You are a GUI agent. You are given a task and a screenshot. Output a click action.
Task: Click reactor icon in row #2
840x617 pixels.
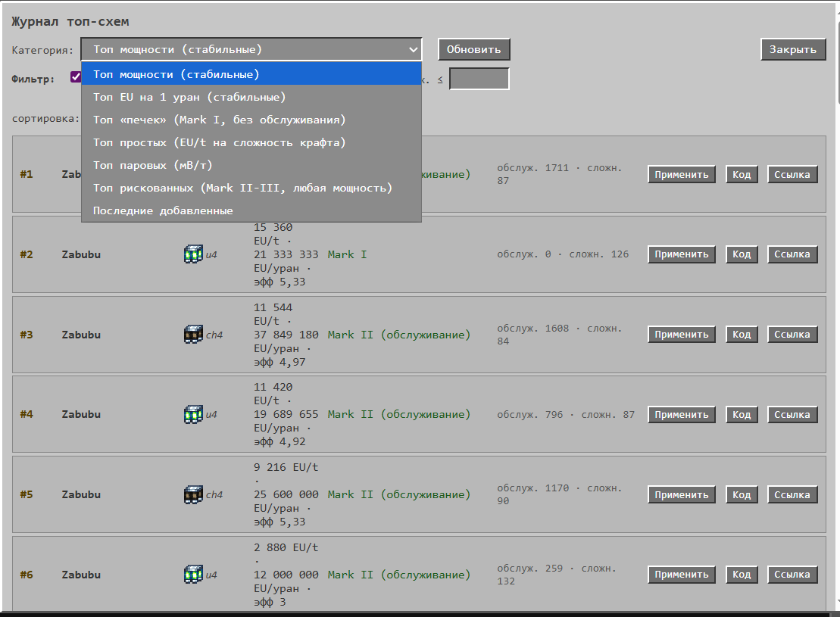(x=193, y=254)
